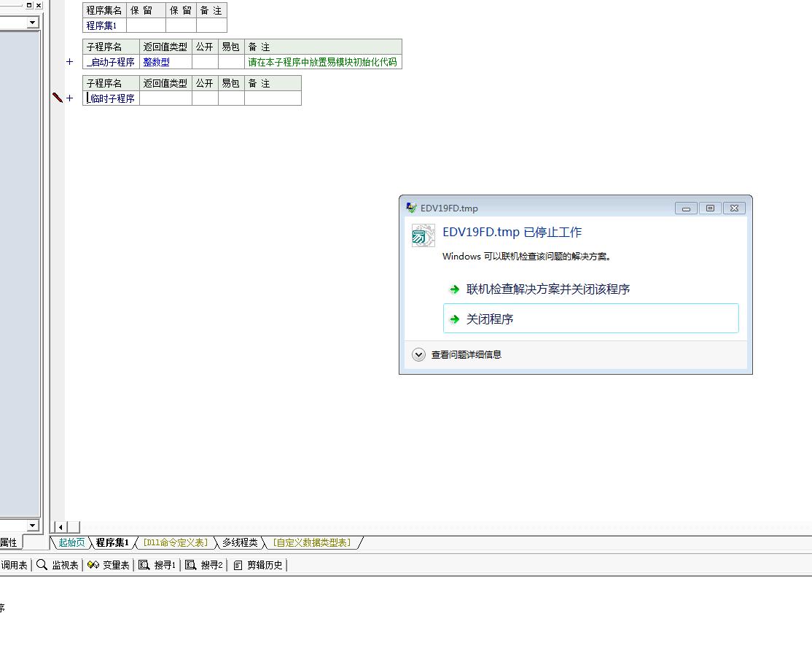Choose 联机检查解决方案并关闭该程序
This screenshot has height=667, width=812.
click(548, 289)
